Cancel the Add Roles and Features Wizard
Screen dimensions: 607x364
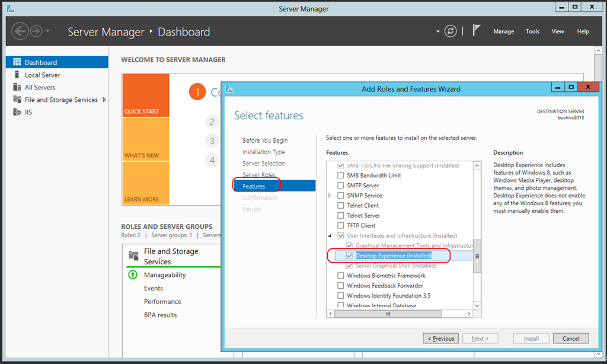(x=570, y=339)
